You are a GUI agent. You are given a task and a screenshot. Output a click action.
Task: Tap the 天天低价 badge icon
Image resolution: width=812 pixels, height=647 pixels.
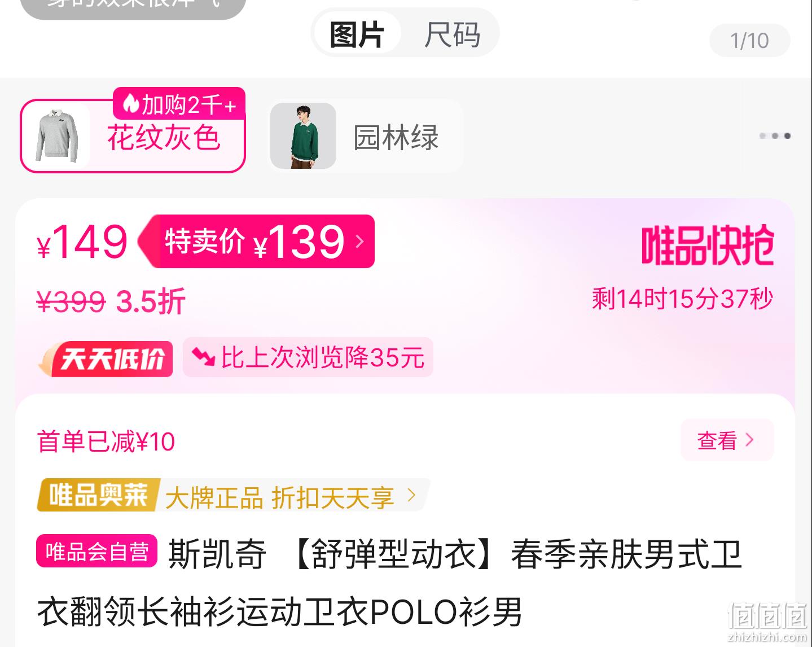[106, 358]
